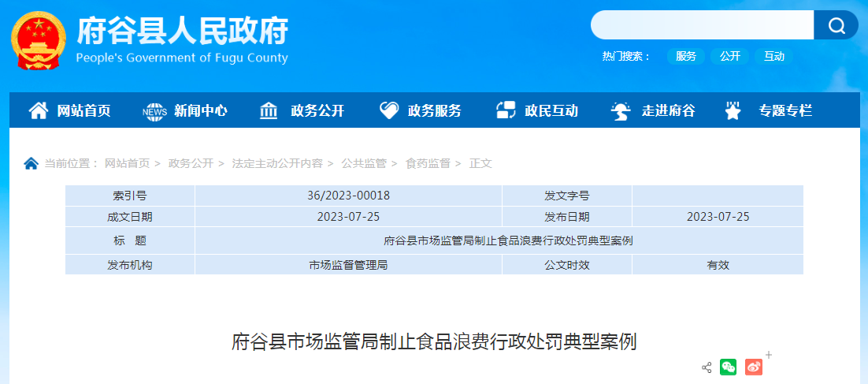Image resolution: width=868 pixels, height=384 pixels.
Task: Go to 食药监督 in breadcrumb
Action: point(428,163)
